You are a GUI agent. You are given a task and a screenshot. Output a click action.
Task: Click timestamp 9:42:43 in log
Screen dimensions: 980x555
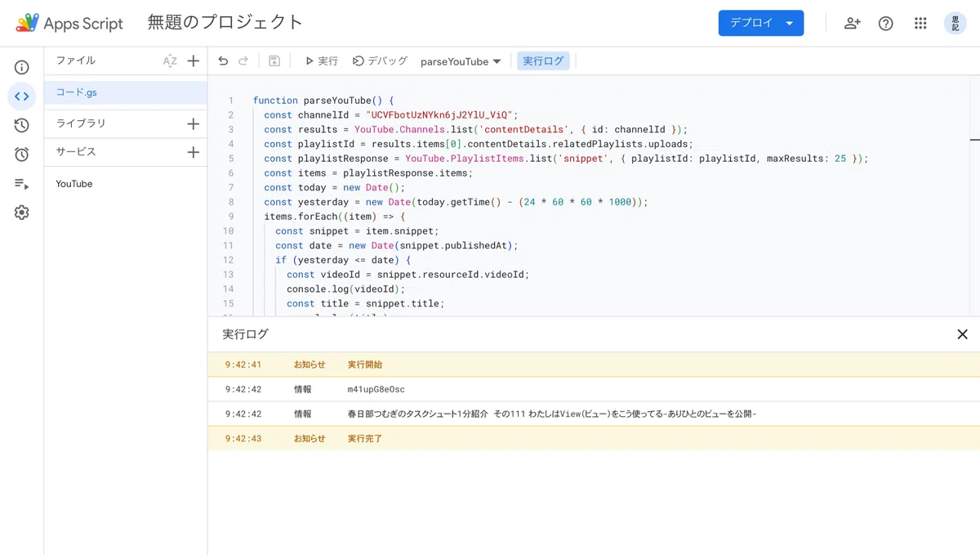[x=243, y=438]
